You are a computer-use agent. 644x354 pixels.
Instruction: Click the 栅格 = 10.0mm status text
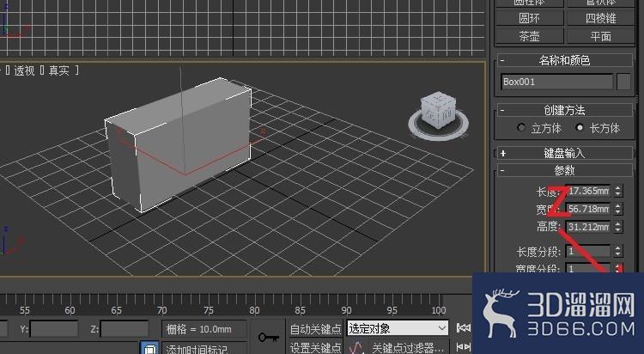(199, 329)
